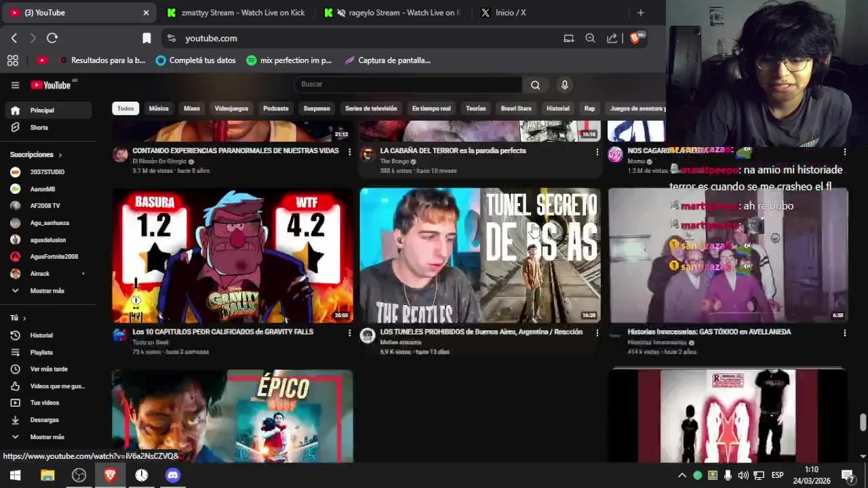This screenshot has height=488, width=868.
Task: Open the apps grid icon on bookmarks bar
Action: pos(13,60)
